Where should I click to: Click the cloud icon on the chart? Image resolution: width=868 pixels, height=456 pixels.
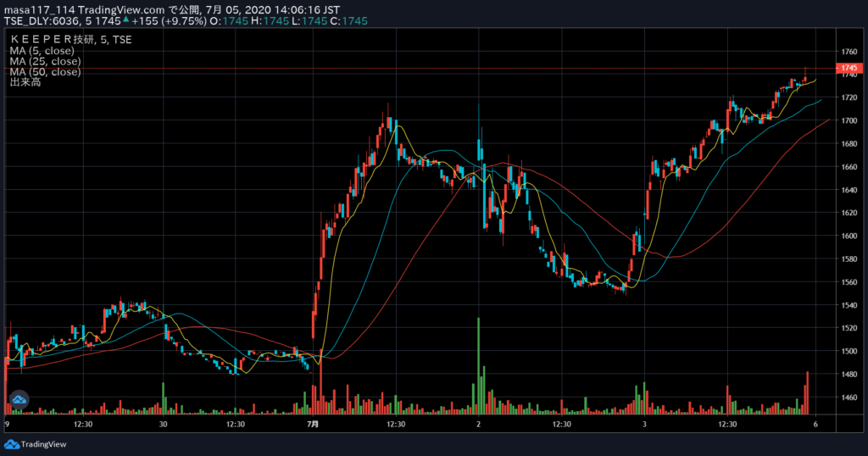click(x=19, y=399)
